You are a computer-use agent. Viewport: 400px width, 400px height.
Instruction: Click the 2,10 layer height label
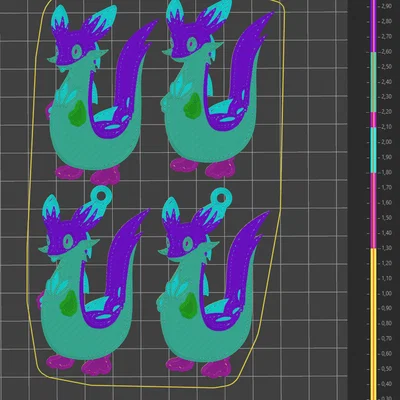(386, 127)
